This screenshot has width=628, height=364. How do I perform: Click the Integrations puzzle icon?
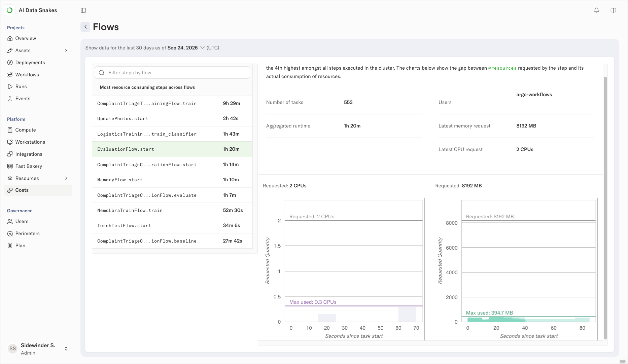[x=10, y=154]
